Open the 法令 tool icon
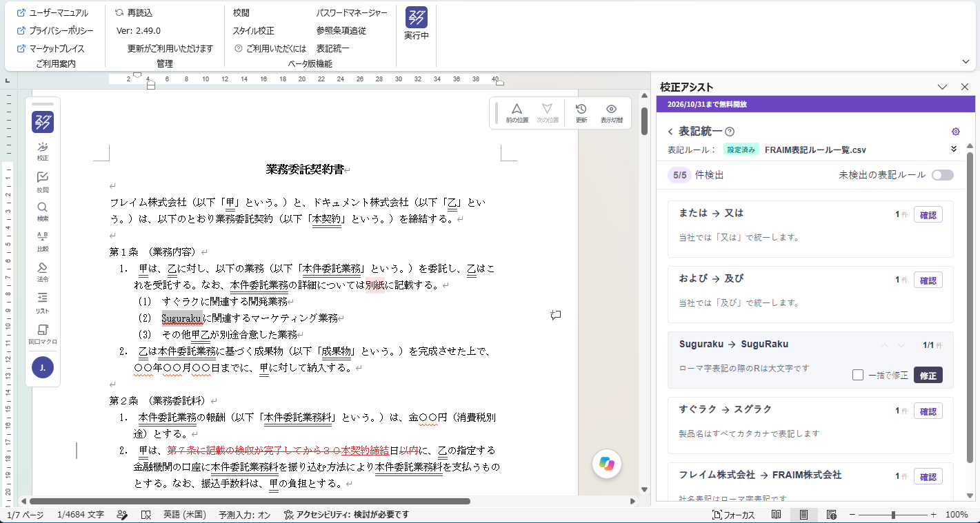Screen dimensions: 980x523 click(43, 272)
